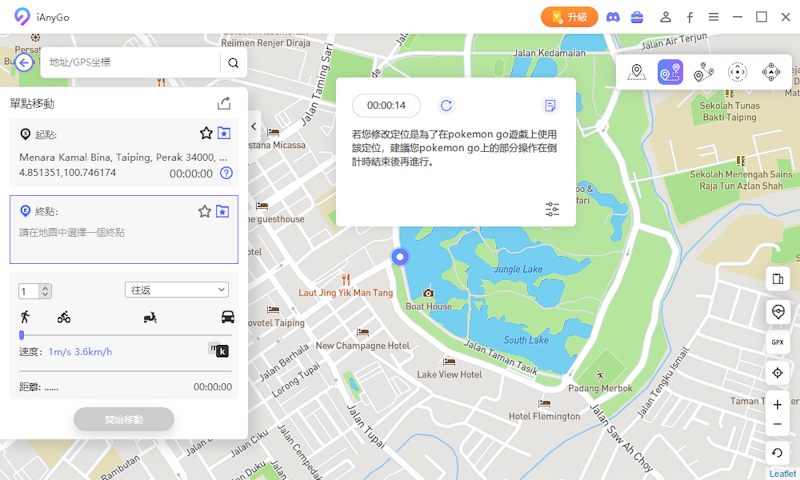Click the 00:00:14 countdown timer
The width and height of the screenshot is (800, 480).
point(386,106)
